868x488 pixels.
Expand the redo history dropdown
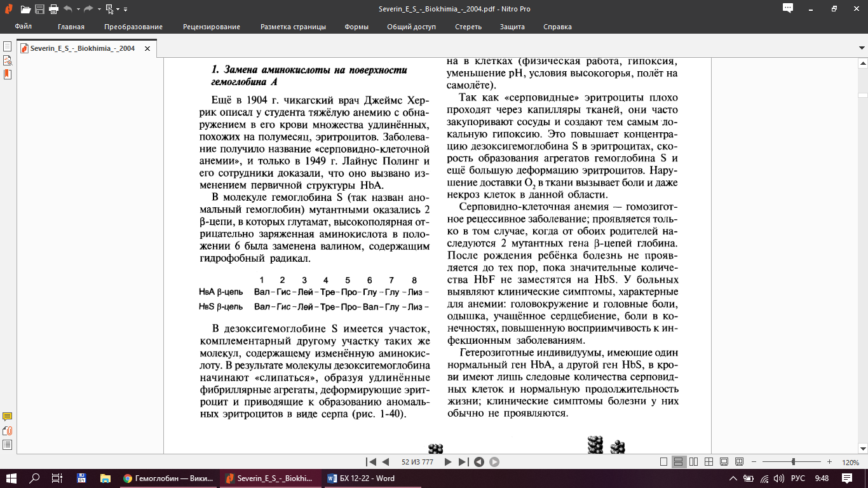click(x=98, y=10)
